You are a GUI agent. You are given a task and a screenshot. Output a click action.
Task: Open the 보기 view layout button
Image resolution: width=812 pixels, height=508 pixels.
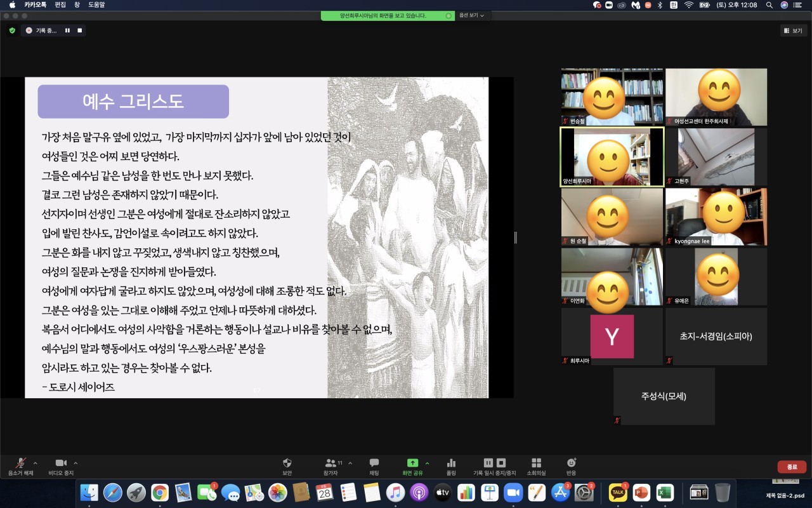click(x=793, y=30)
